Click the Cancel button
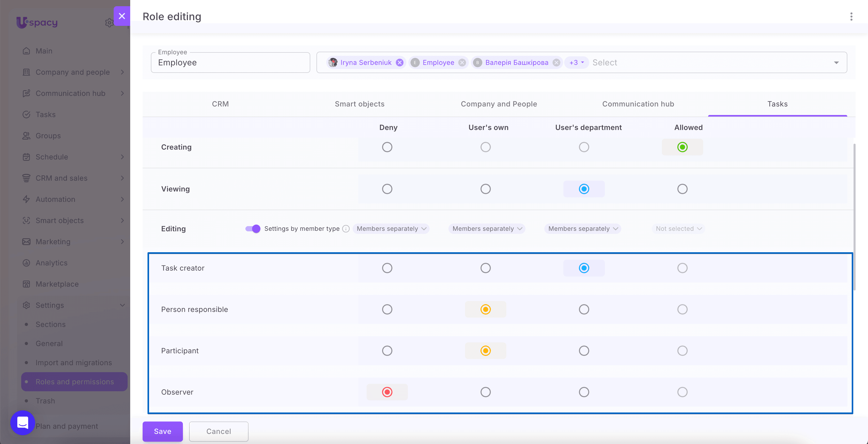This screenshot has height=444, width=868. tap(219, 431)
